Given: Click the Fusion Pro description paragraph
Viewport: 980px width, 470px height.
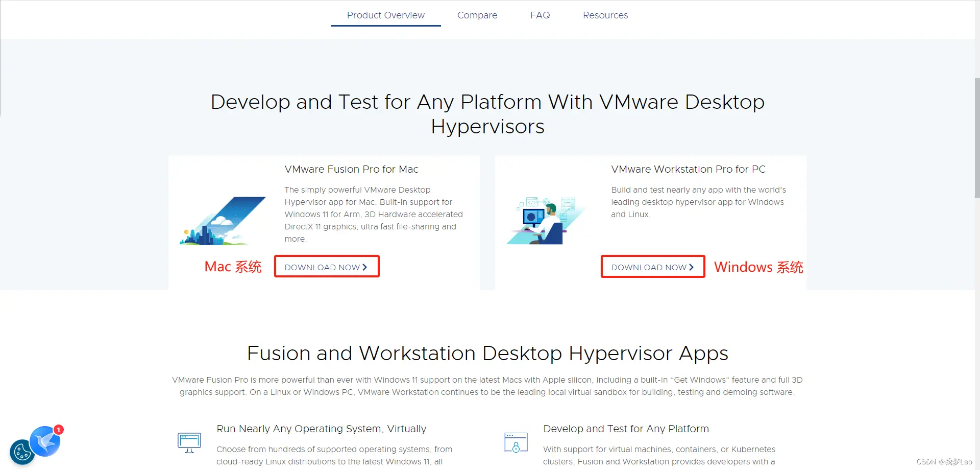Looking at the screenshot, I should tap(374, 214).
